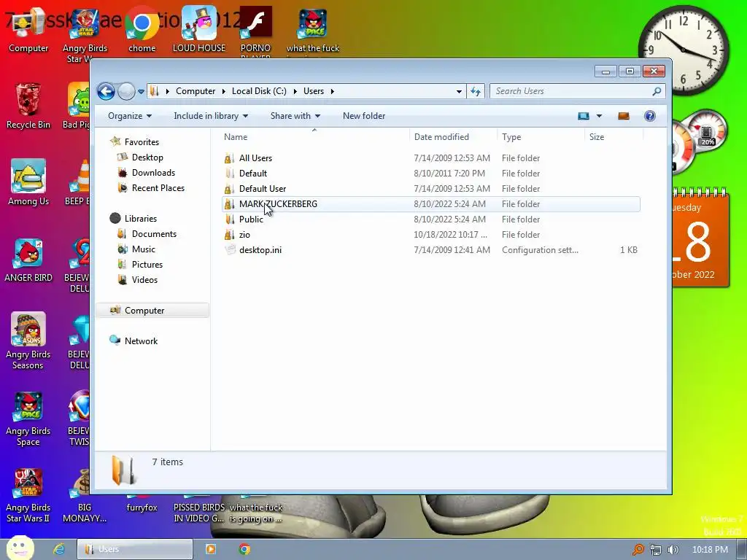The image size is (747, 560).
Task: Open the recent pages dropdown arrow
Action: pos(141,91)
